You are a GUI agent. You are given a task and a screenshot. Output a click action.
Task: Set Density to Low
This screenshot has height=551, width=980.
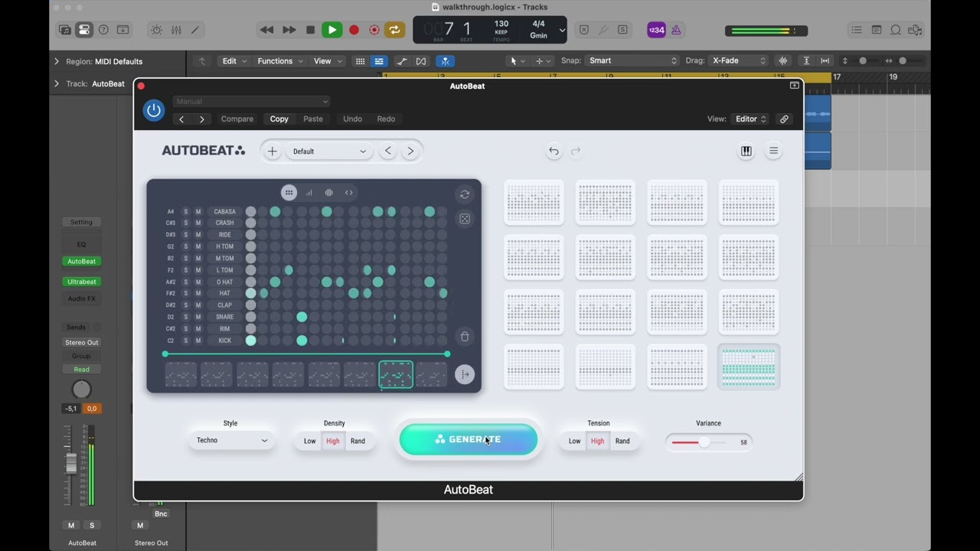coord(309,441)
